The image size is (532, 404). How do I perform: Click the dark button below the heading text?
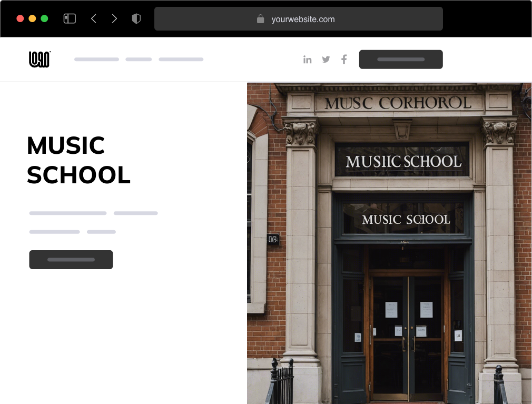tap(71, 259)
